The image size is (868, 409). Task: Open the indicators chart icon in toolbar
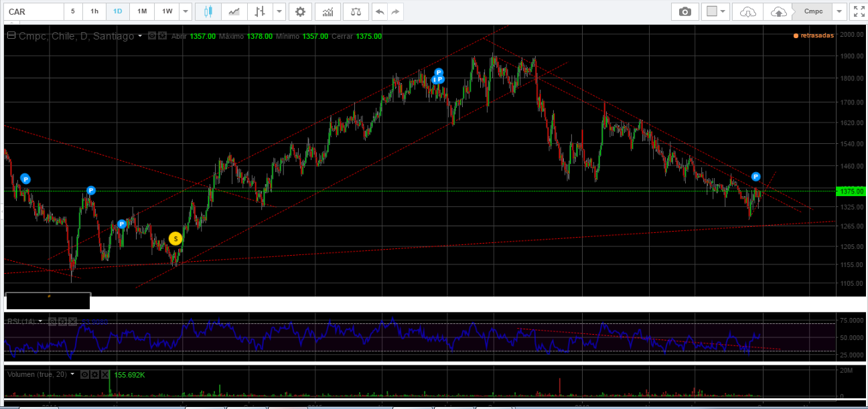(328, 11)
